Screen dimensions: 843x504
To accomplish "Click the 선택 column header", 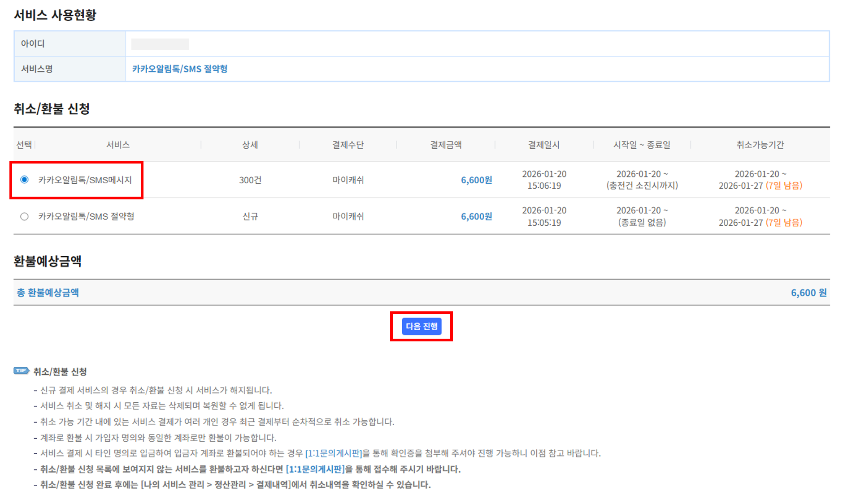I will pyautogui.click(x=24, y=145).
